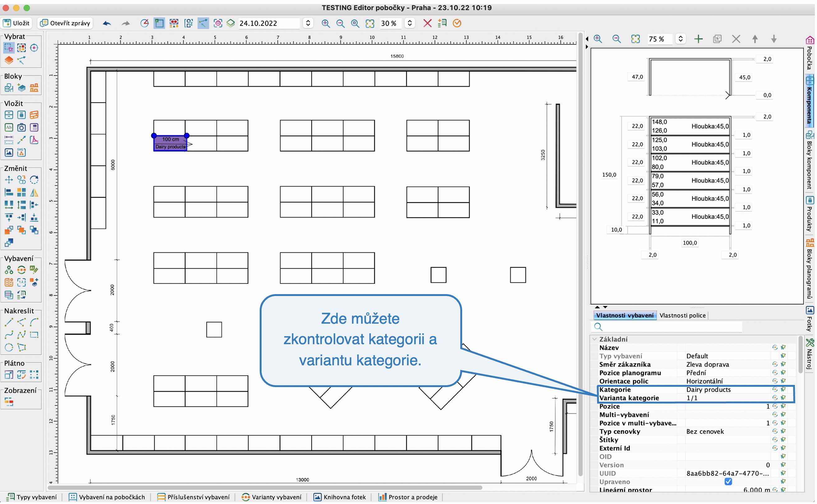
Task: Step the date 24.10.2022 stepper
Action: point(308,23)
